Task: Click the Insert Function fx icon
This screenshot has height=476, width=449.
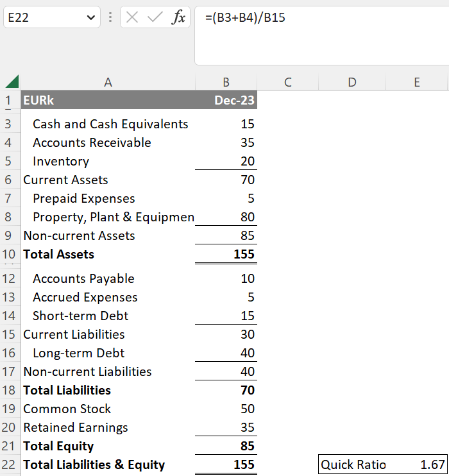Action: point(178,18)
